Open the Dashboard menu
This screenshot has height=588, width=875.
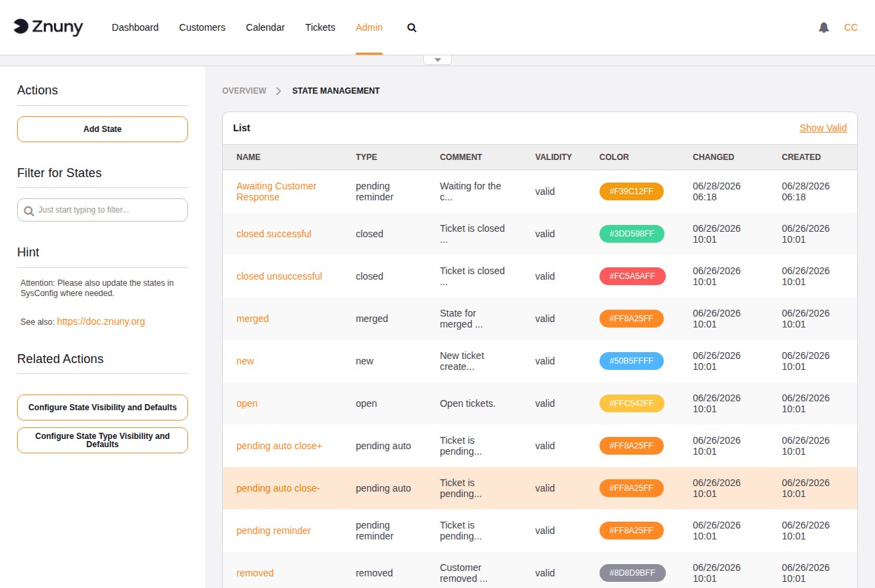135,27
